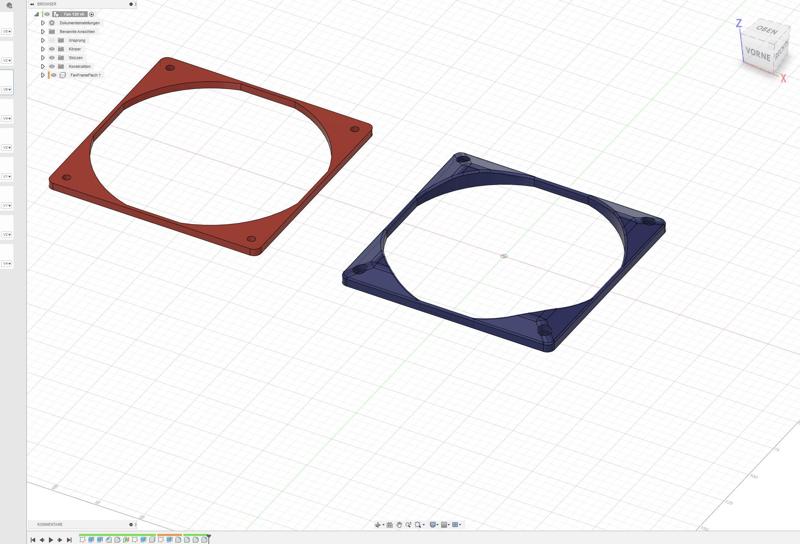Viewport: 800px width, 544px height.
Task: Expand the Skizzen folder
Action: [x=43, y=58]
